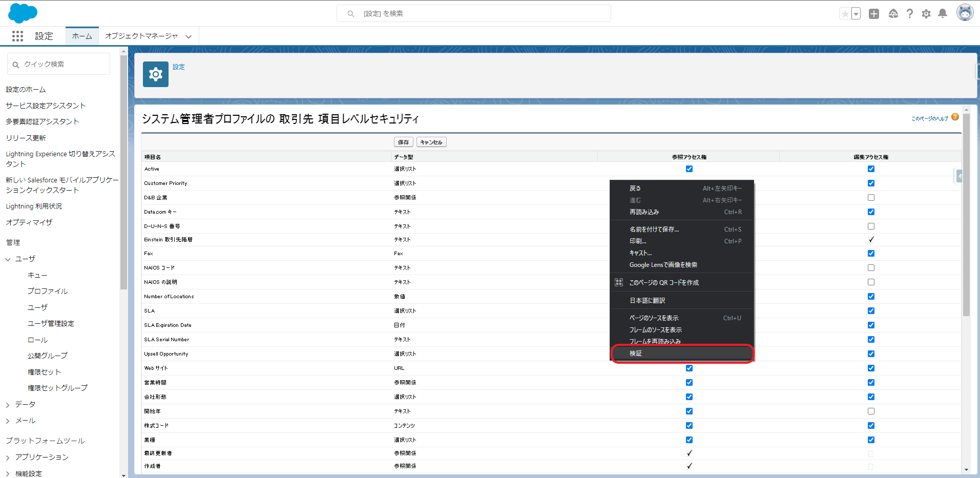Image resolution: width=980 pixels, height=478 pixels.
Task: Click the add to favorites plus icon
Action: [x=873, y=14]
